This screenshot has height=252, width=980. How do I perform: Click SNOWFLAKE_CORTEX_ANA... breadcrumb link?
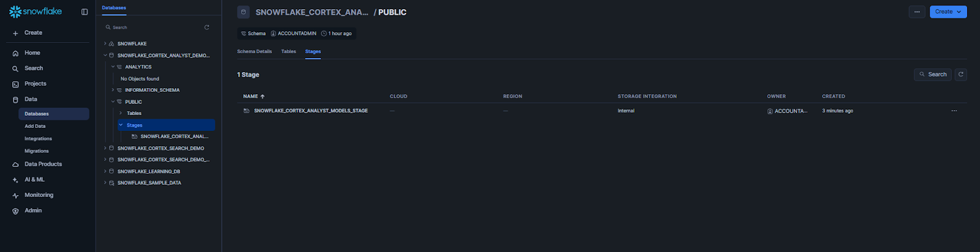[312, 12]
